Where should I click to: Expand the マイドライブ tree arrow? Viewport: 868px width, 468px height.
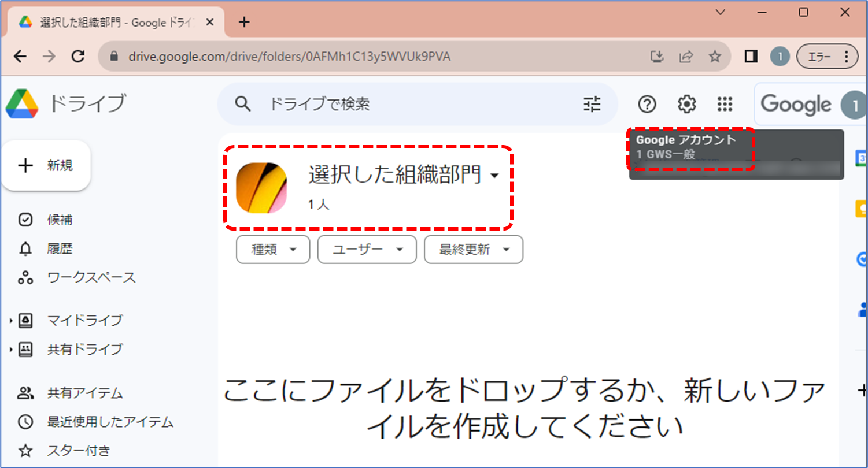10,320
